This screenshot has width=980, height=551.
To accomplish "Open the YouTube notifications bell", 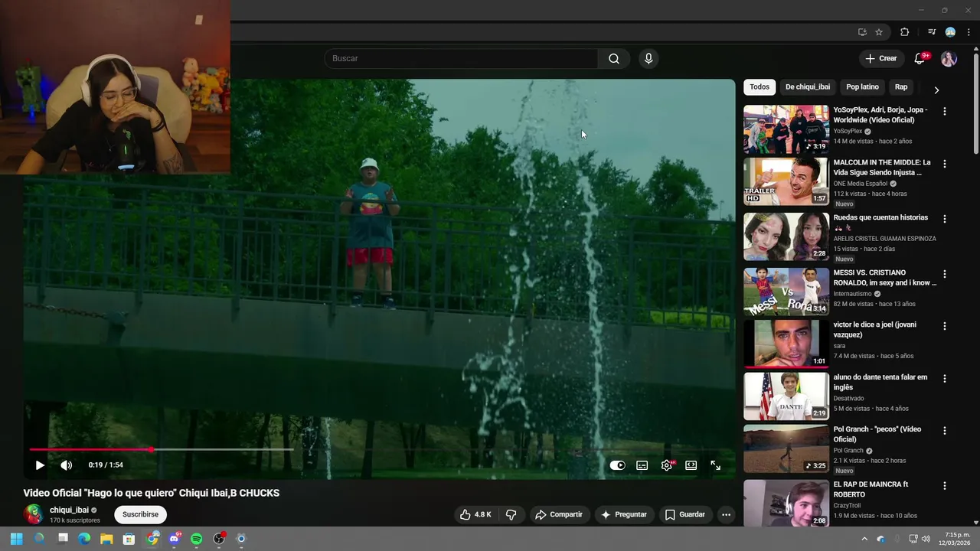I will [920, 59].
